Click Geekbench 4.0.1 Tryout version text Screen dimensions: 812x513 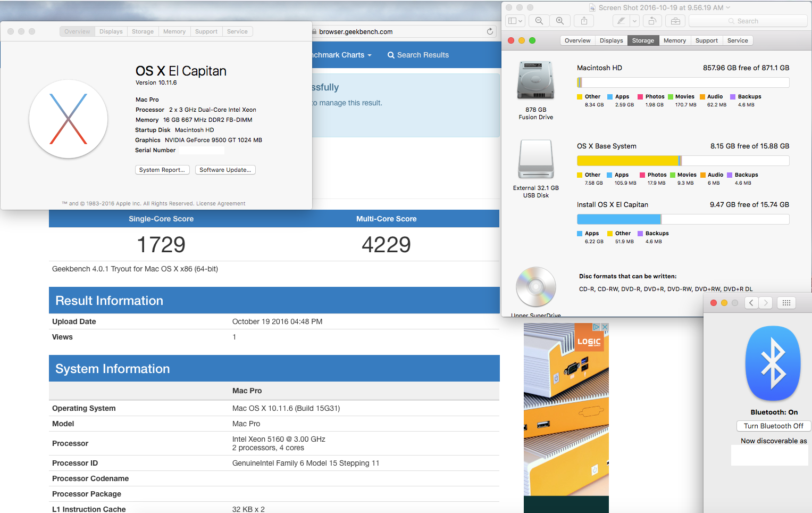click(x=135, y=269)
